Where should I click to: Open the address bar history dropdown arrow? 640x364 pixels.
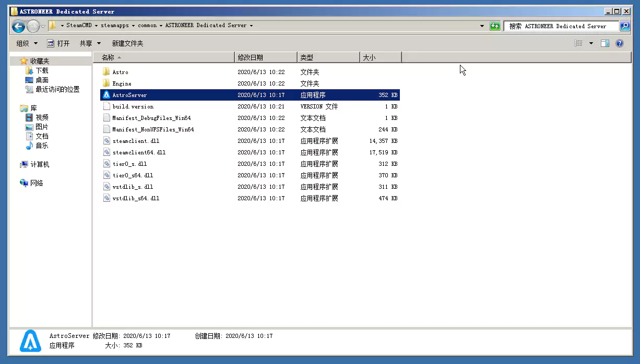(482, 26)
